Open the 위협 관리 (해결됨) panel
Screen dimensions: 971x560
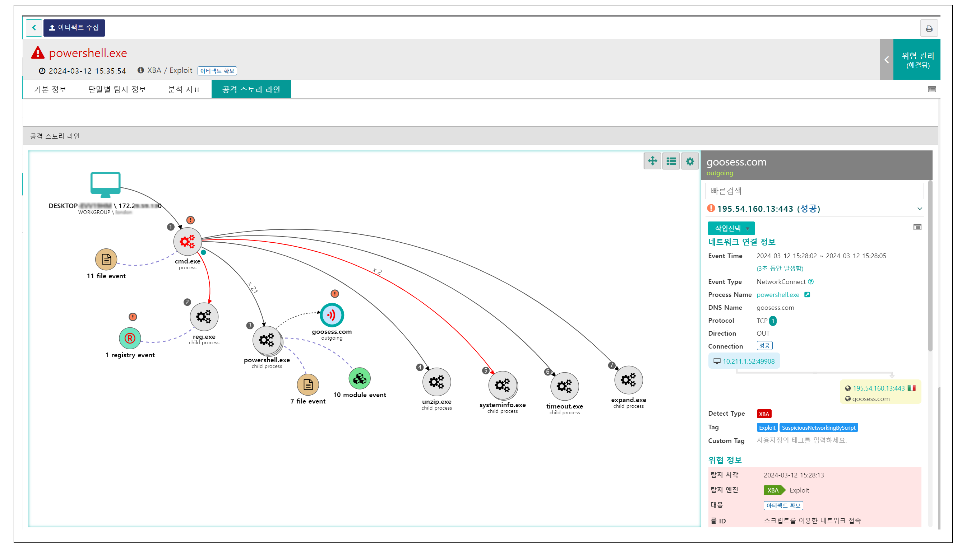tap(917, 60)
